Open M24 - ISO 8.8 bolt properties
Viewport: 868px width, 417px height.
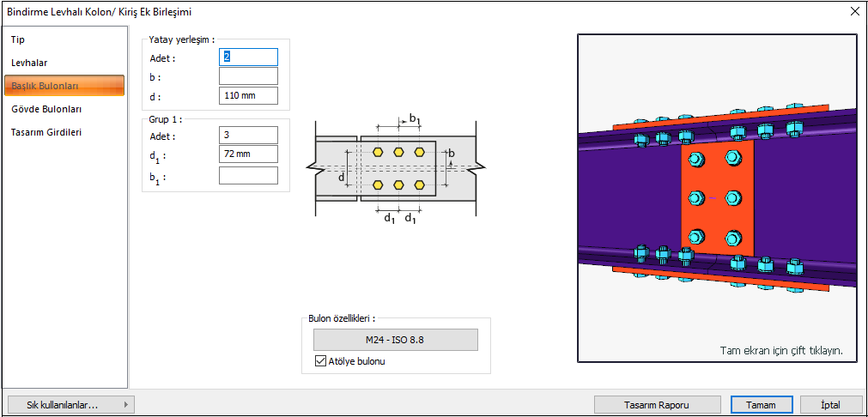point(395,340)
